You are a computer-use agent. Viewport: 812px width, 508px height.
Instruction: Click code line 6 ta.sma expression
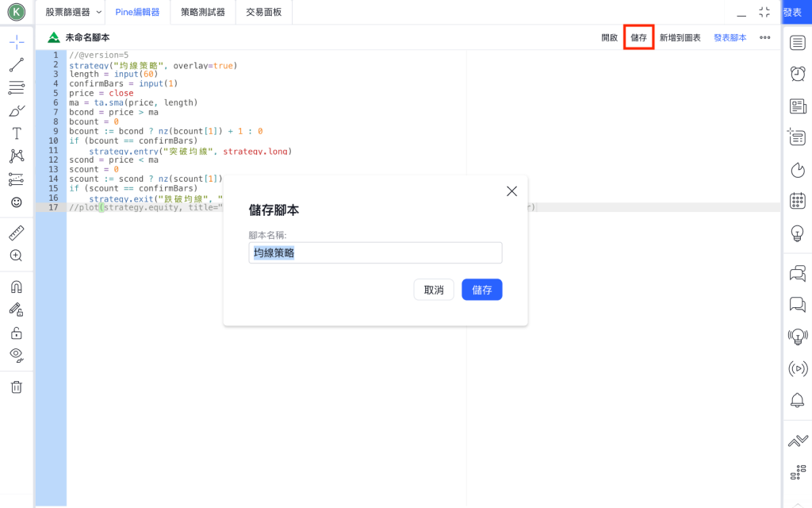tap(133, 102)
